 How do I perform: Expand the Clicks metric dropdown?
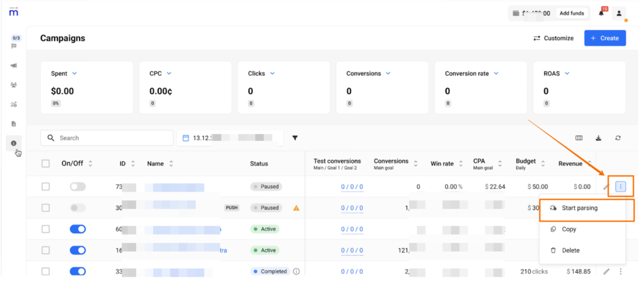272,74
